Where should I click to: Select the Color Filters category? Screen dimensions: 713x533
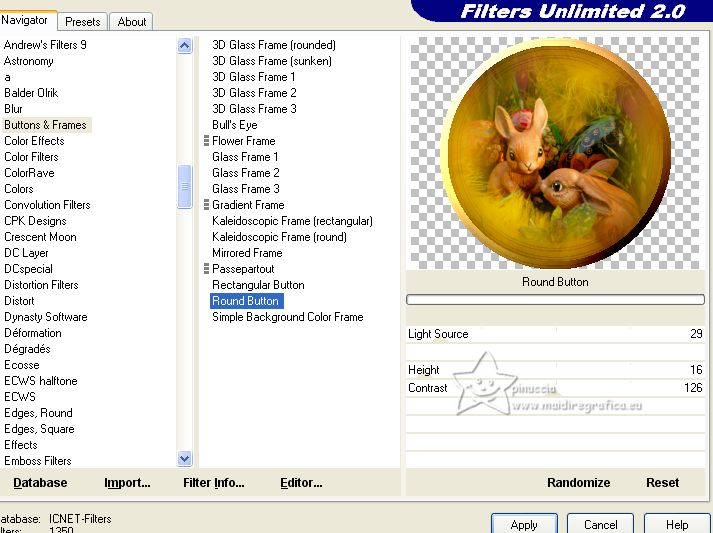tap(31, 157)
